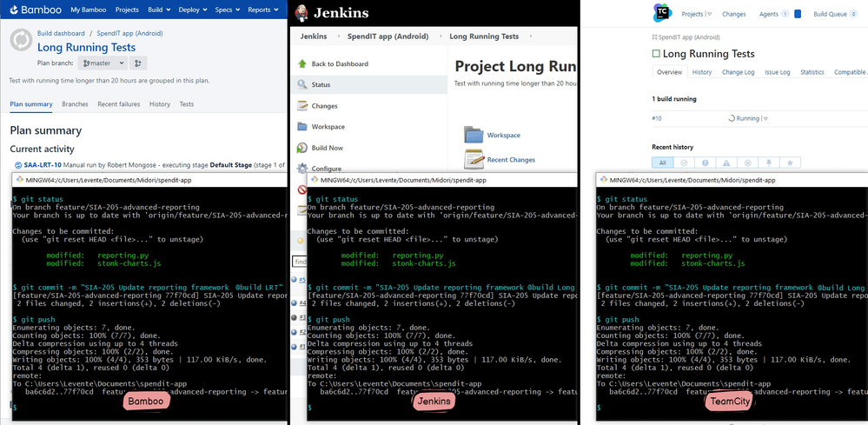Open the Workspace link in Jenkins main panel
868x425 pixels.
tap(503, 135)
